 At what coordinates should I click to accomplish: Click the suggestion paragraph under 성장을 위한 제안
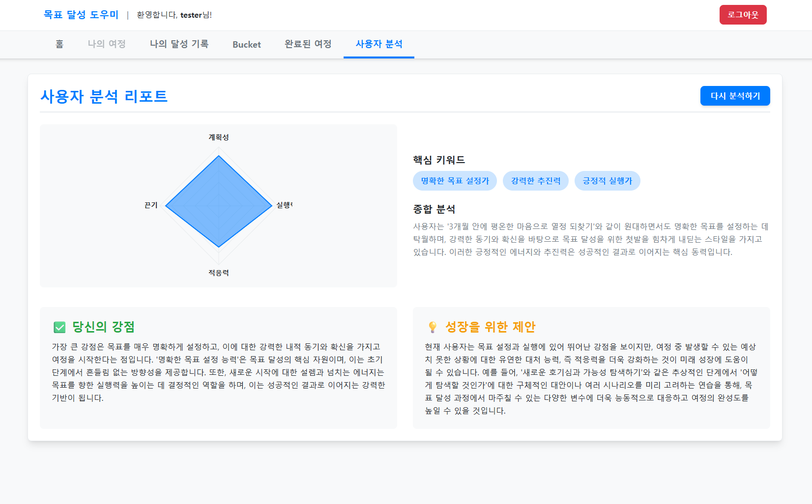(x=591, y=379)
